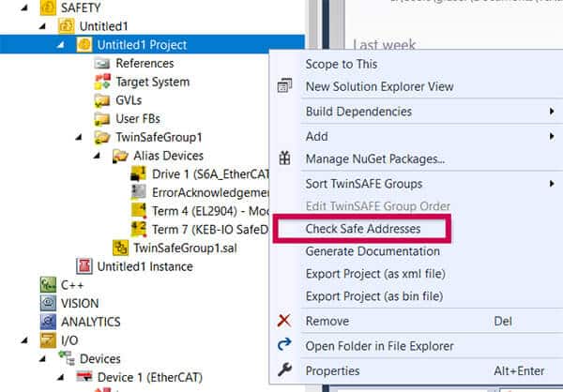Viewport: 563px width, 392px height.
Task: Select the Target System label
Action: 153,83
